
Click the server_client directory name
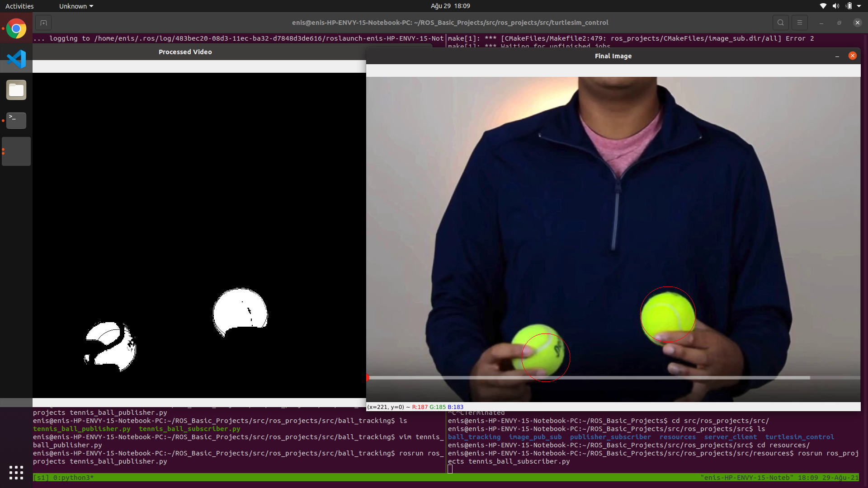pos(731,437)
